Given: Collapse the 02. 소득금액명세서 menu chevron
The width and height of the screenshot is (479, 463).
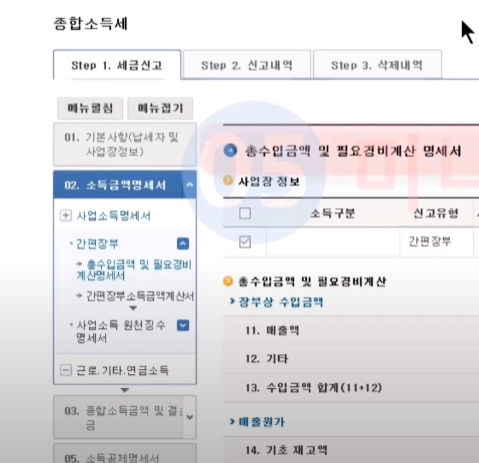Looking at the screenshot, I should click(189, 184).
